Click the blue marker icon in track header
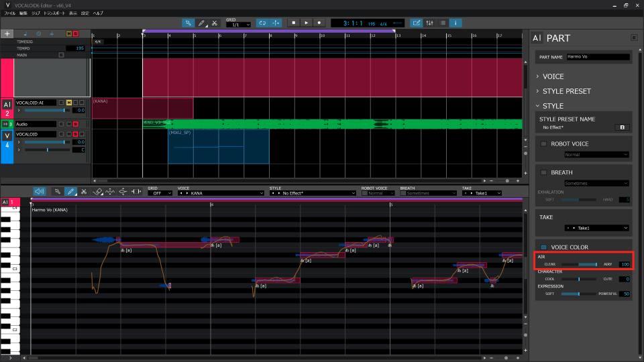 point(52,34)
